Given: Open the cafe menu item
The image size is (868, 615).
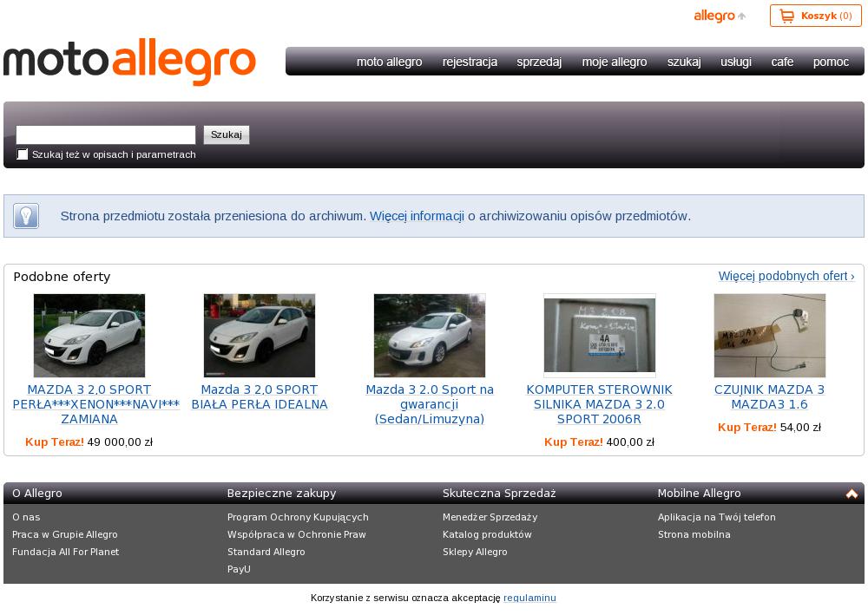Looking at the screenshot, I should pyautogui.click(x=782, y=62).
